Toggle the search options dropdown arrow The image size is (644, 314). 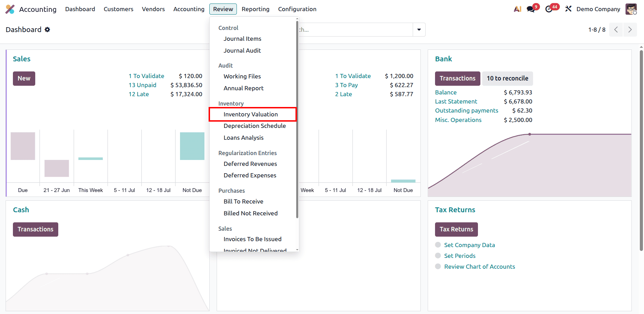coord(419,30)
